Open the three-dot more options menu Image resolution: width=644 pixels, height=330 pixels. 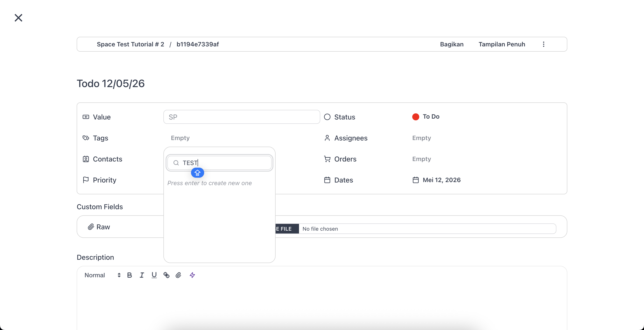coord(543,44)
